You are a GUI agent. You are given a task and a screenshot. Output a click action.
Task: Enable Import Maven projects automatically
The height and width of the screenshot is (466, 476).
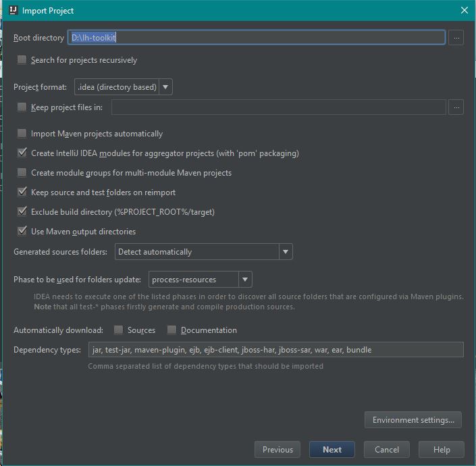22,133
